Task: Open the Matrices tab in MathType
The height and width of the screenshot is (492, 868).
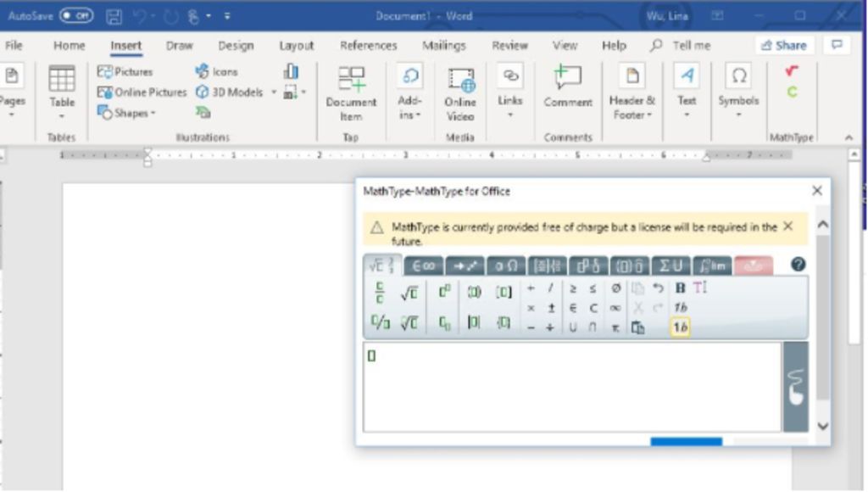Action: tap(547, 266)
